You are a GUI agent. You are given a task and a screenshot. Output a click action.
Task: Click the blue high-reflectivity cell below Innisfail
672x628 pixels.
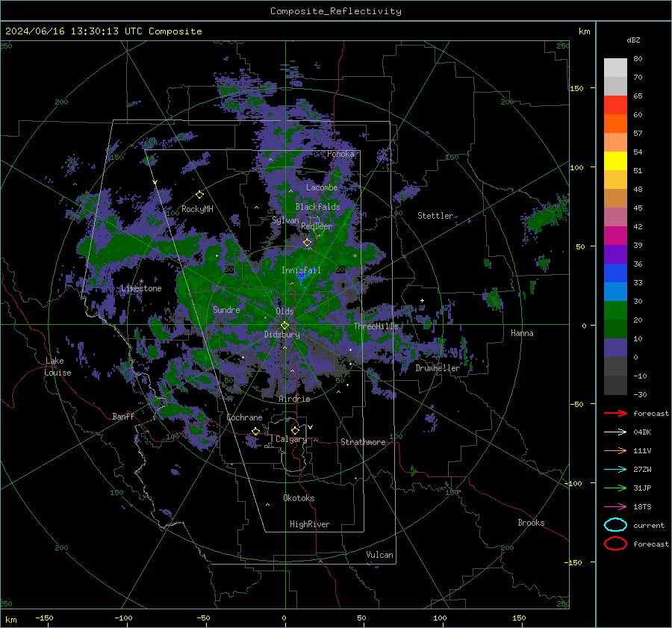[303, 277]
